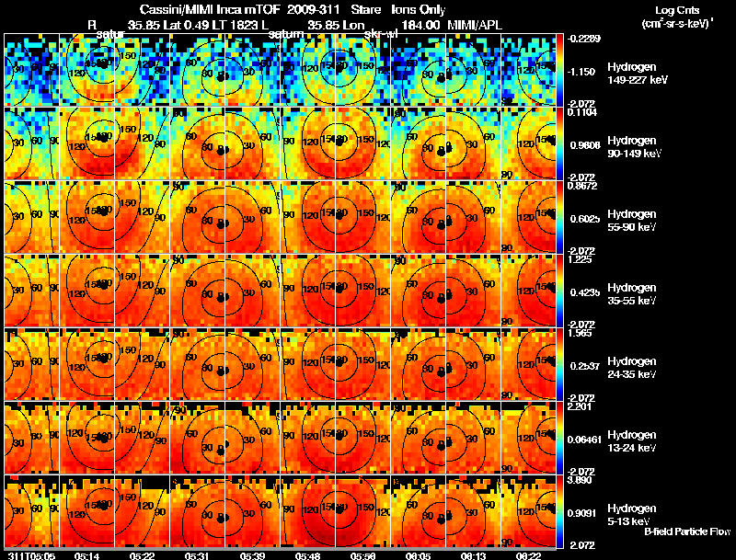This screenshot has height=560, width=736.
Task: Select the 05:14 time axis label
Action: tap(86, 555)
